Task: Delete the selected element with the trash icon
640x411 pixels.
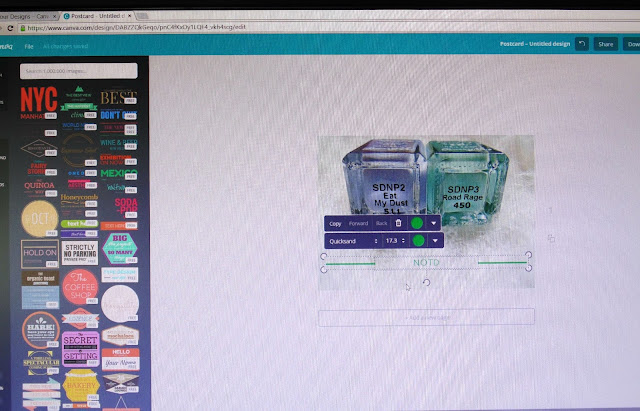Action: point(398,223)
